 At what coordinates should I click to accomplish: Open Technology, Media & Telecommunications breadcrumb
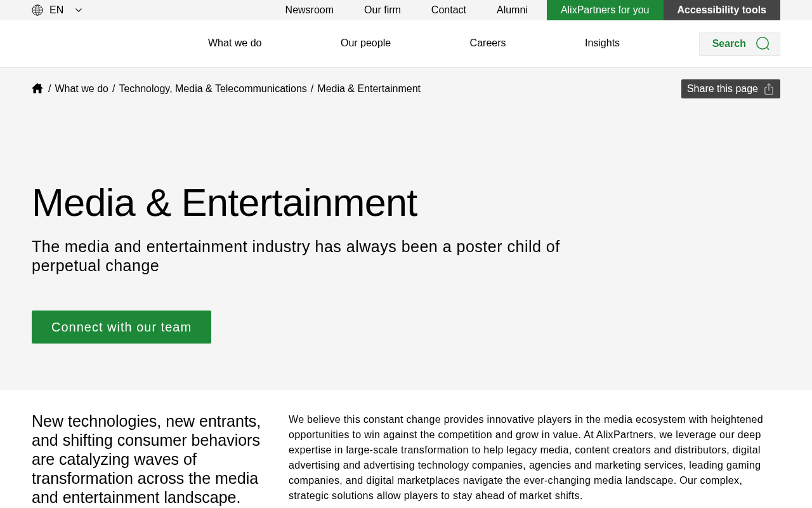(x=213, y=89)
